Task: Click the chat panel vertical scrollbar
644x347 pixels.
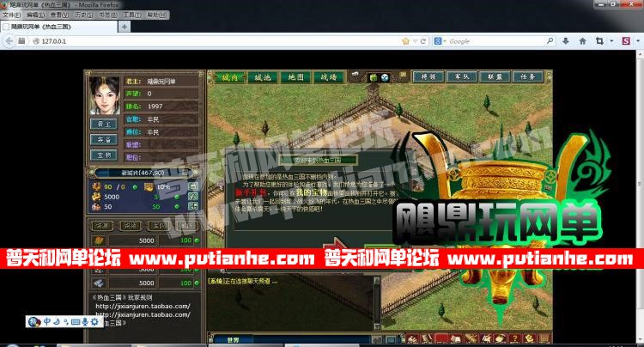Action: click(377, 303)
